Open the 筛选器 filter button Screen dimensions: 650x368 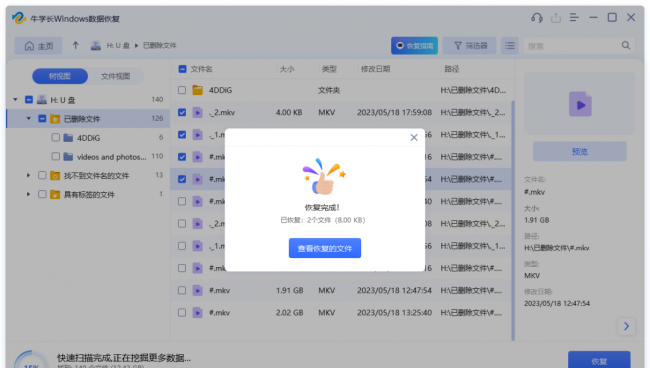pos(469,46)
